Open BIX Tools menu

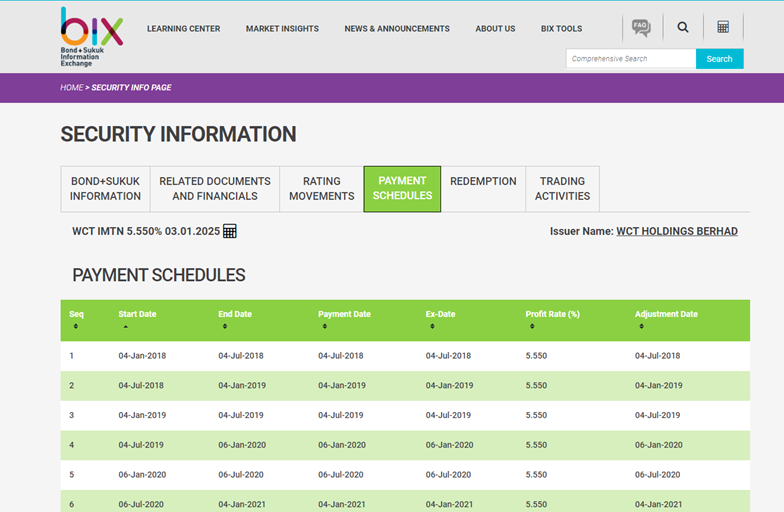[x=562, y=29]
